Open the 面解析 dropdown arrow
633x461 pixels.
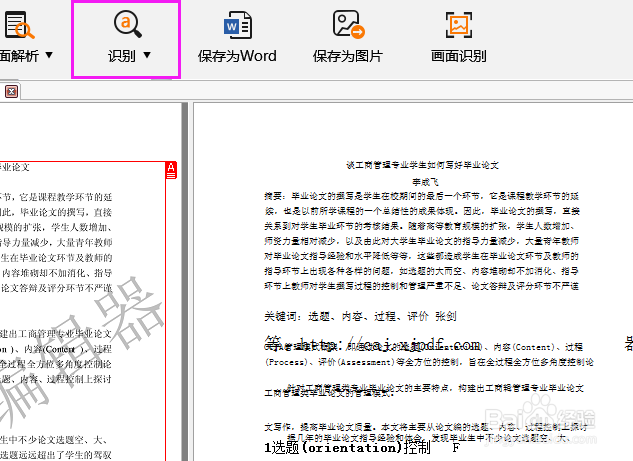click(x=49, y=55)
